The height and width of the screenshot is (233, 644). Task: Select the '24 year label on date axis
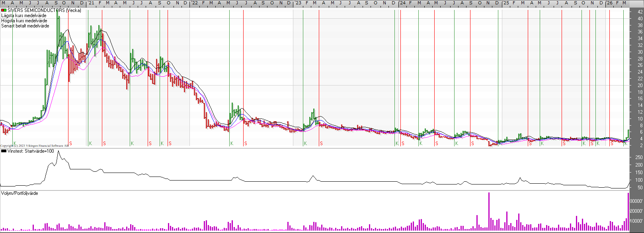point(402,3)
